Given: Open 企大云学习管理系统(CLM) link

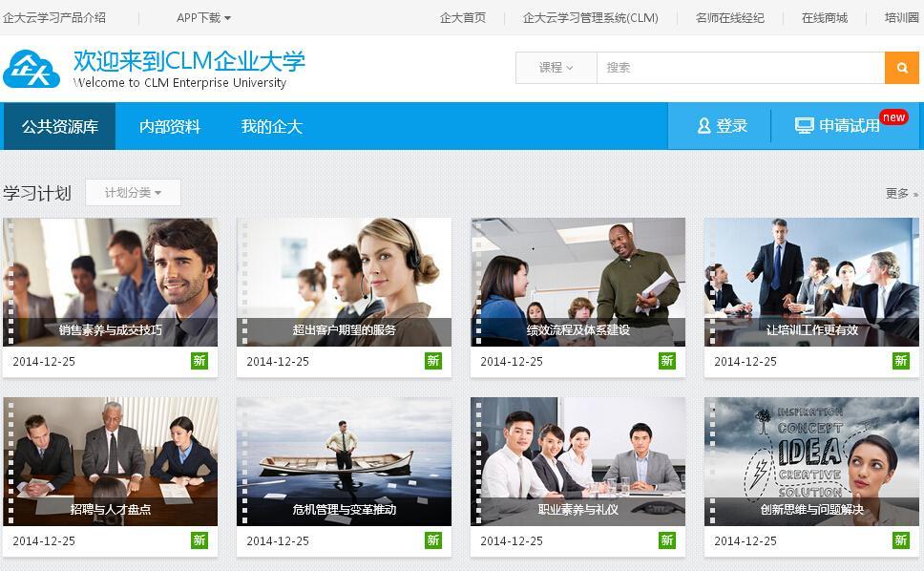Looking at the screenshot, I should point(591,18).
